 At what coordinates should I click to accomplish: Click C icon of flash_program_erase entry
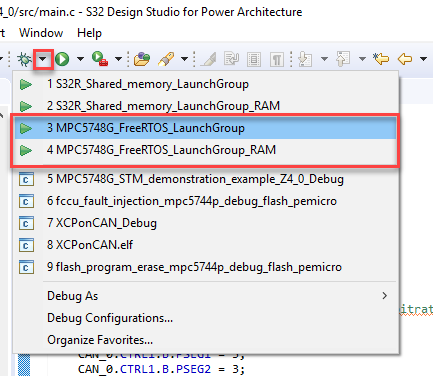coord(26,267)
